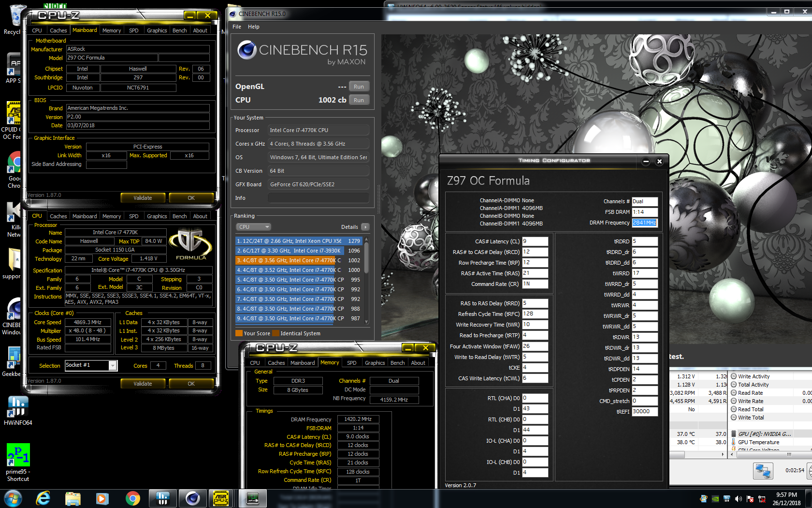Click the Cinebench ranking list vertical scrollbar
812x508 pixels.
[366, 280]
